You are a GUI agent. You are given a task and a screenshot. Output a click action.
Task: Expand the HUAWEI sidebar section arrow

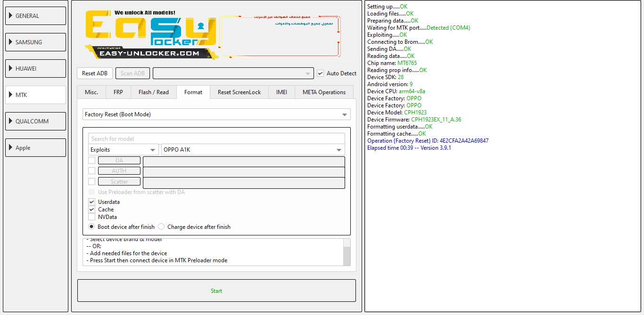click(10, 68)
